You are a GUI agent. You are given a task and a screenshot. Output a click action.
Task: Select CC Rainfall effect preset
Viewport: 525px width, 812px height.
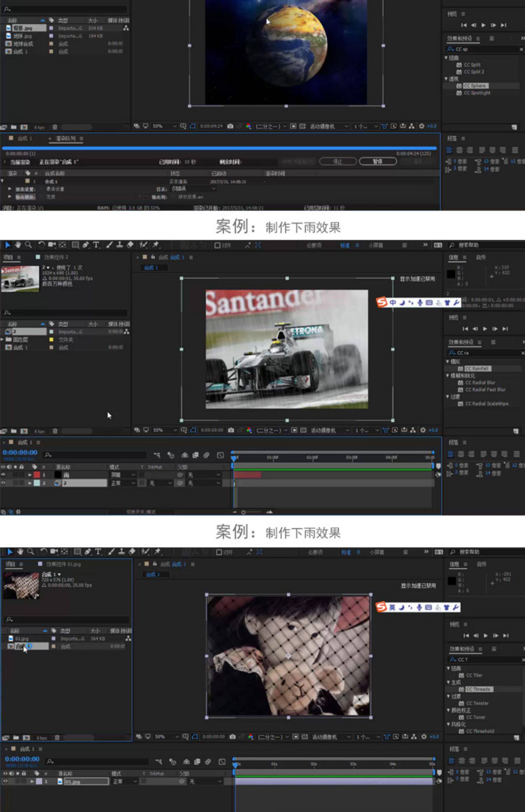[478, 369]
